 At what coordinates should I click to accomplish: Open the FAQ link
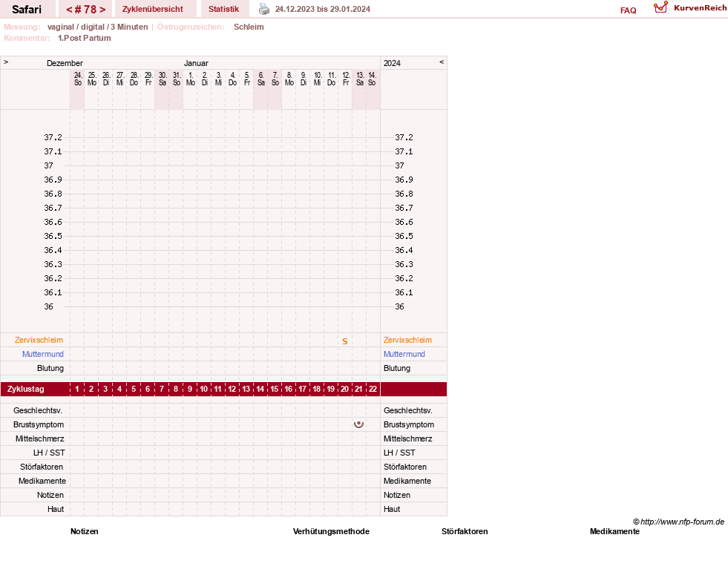tap(628, 10)
